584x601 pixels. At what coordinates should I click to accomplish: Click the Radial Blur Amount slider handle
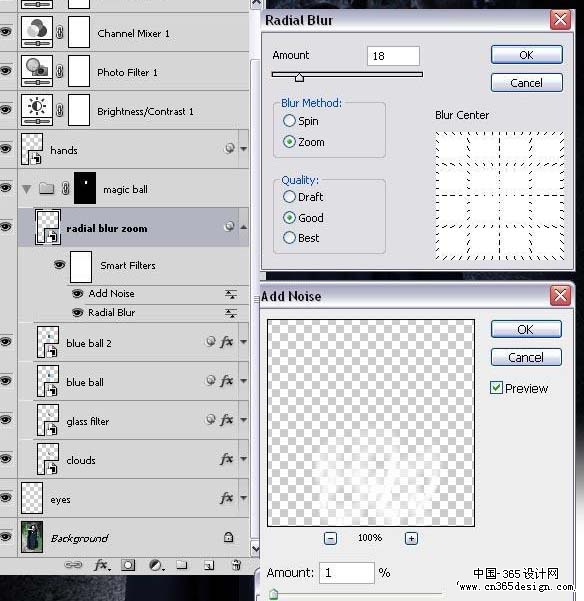[x=299, y=77]
